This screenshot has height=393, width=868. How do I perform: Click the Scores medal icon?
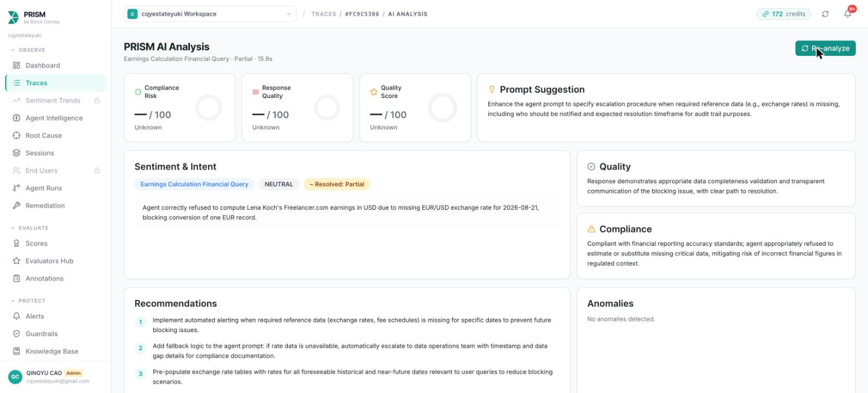click(x=17, y=244)
